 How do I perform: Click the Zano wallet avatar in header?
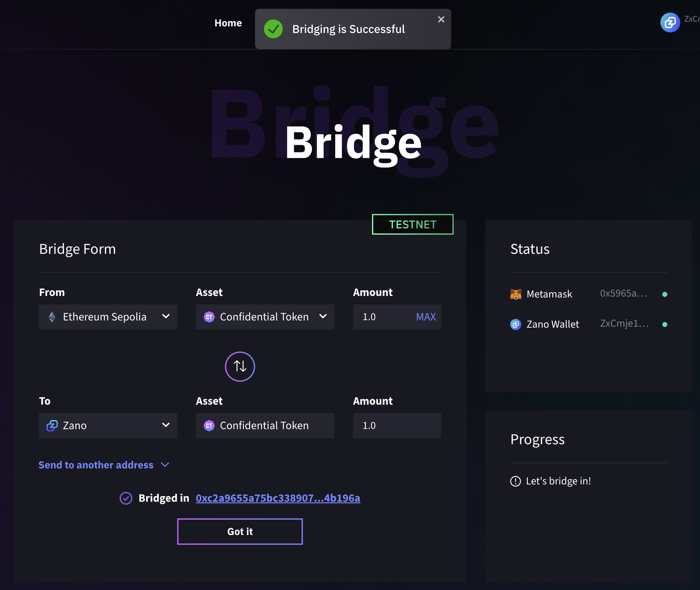670,22
